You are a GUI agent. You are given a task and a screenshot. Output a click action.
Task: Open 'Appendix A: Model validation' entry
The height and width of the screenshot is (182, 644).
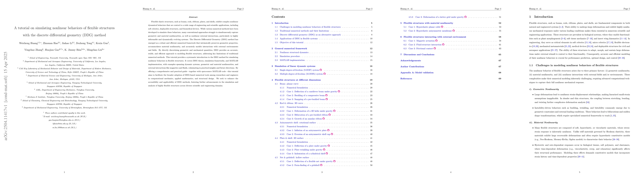point(417,72)
